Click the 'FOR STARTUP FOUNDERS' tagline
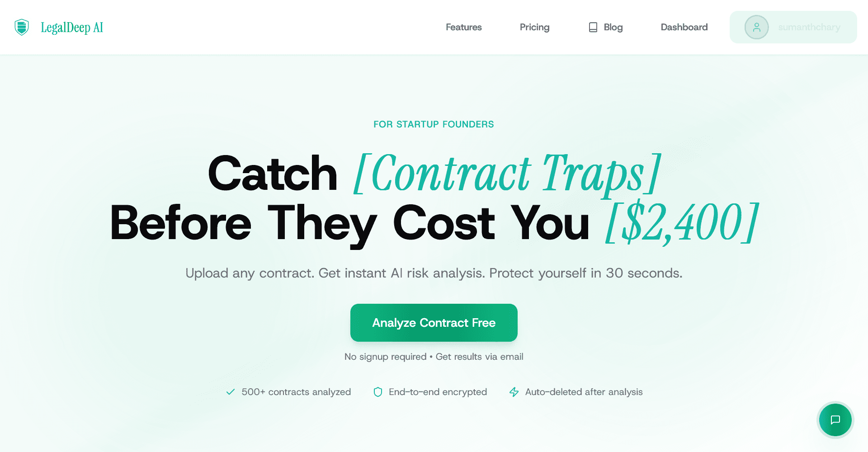Viewport: 868px width, 452px height. [x=434, y=124]
